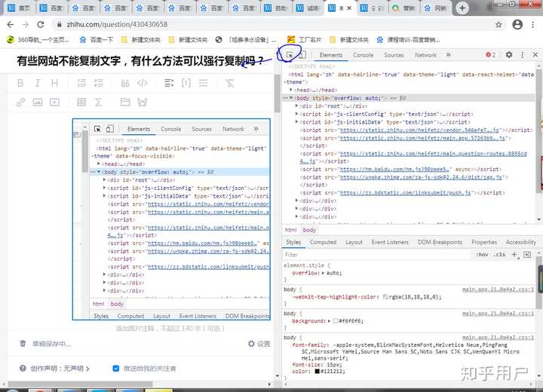The height and width of the screenshot is (392, 543).
Task: Switch to the Sources tab in DevTools
Action: point(394,55)
